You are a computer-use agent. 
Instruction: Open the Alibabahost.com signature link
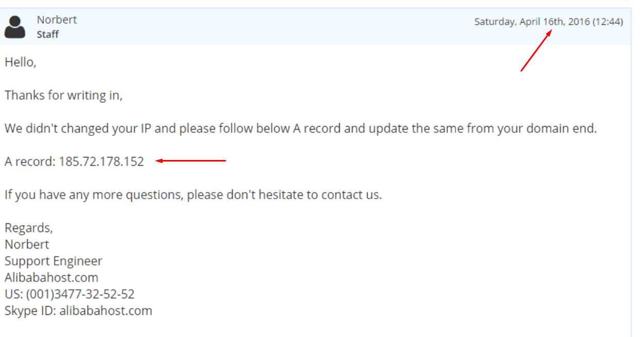pyautogui.click(x=51, y=278)
